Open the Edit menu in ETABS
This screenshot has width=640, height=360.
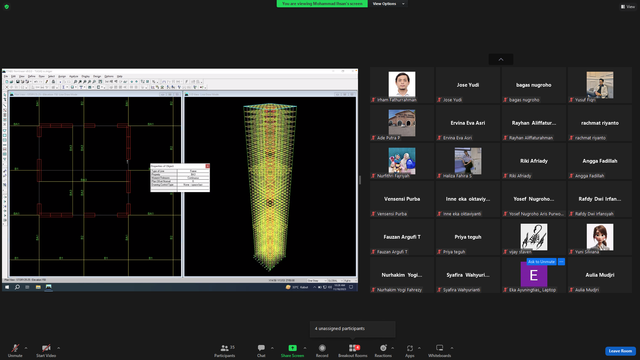tap(13, 76)
